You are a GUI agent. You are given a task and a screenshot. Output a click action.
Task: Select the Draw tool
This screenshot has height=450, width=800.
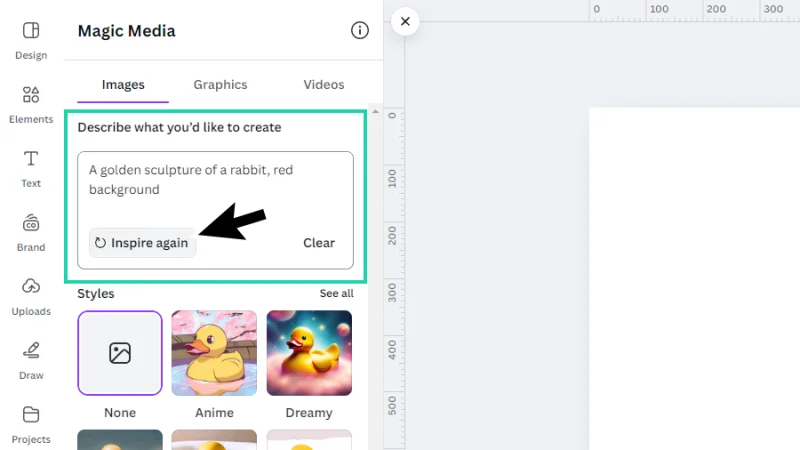[x=31, y=360]
